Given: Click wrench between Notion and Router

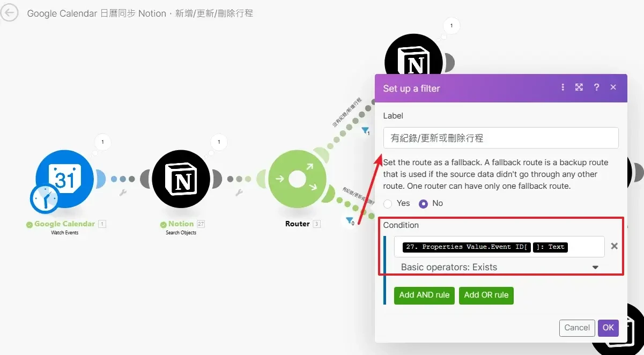Looking at the screenshot, I should coord(239,193).
